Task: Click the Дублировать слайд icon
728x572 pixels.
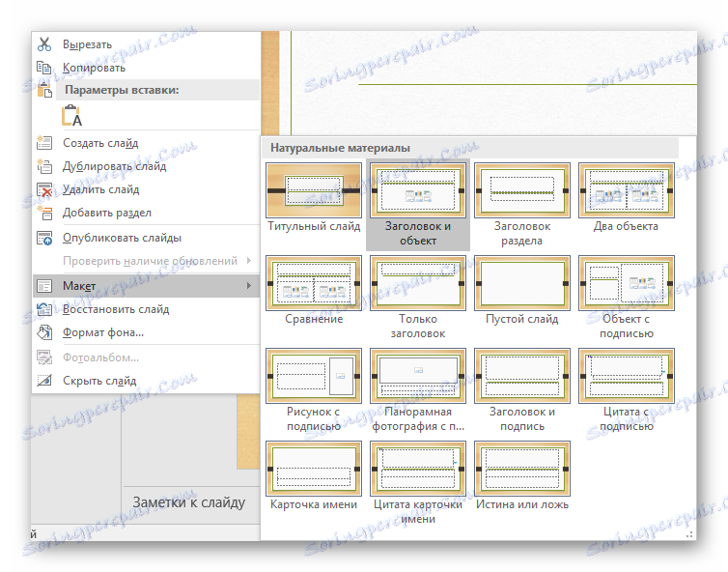Action: click(x=44, y=166)
